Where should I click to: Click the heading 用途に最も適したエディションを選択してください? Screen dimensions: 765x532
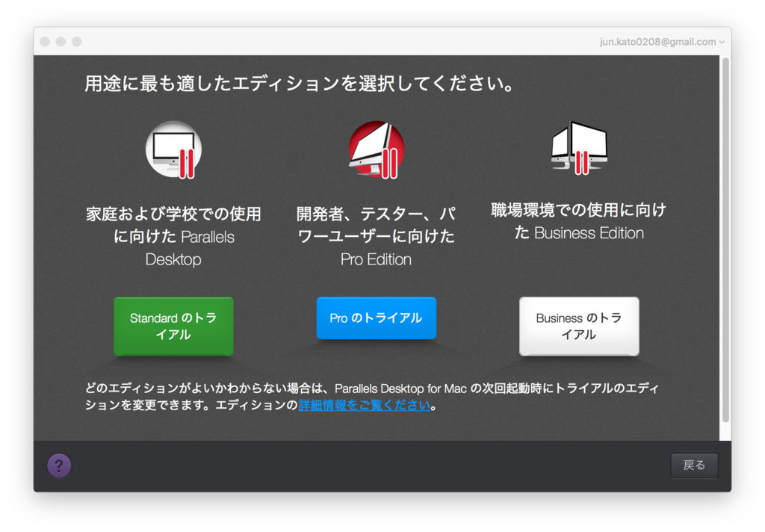point(299,84)
